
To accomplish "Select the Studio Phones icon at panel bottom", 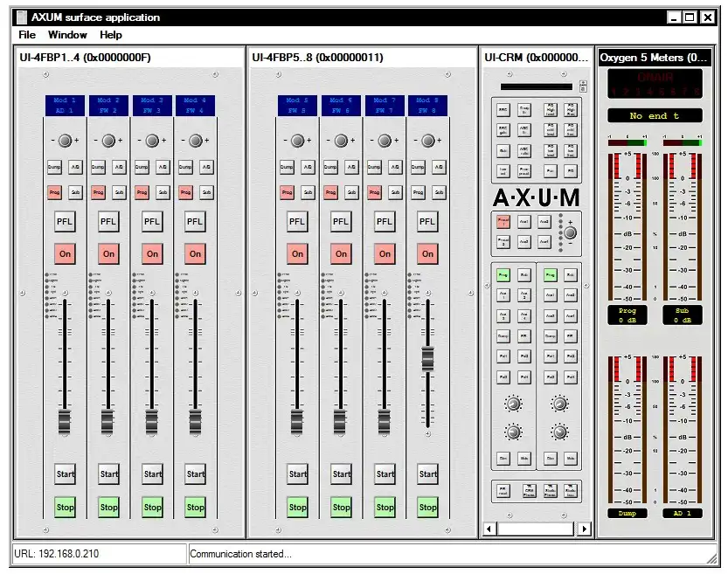I will tap(550, 490).
